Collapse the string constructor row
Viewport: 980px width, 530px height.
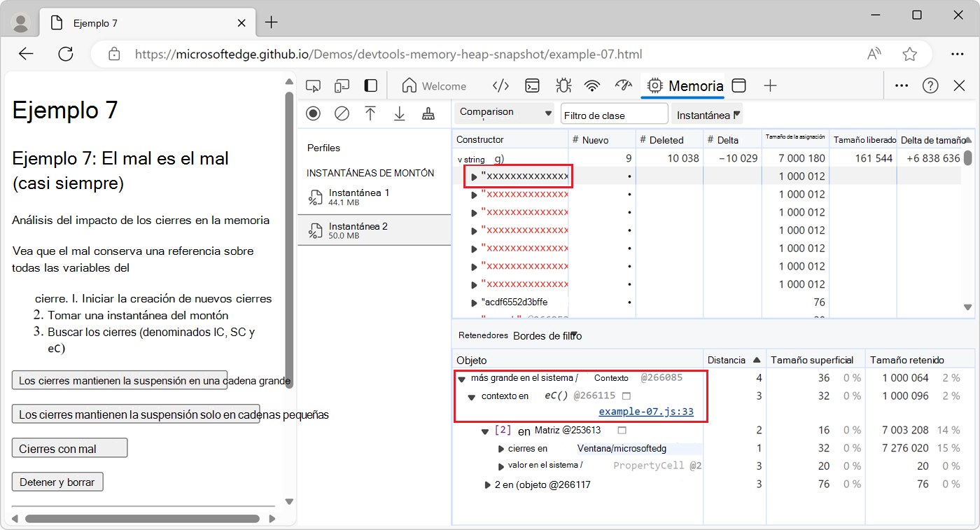(460, 160)
